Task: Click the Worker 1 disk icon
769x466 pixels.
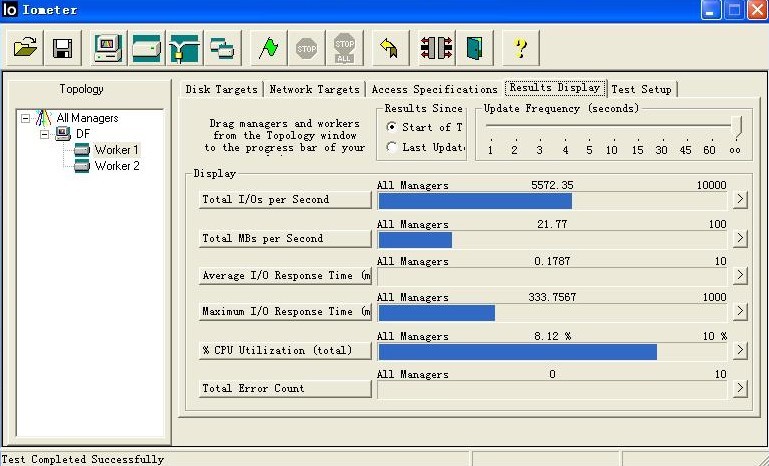Action: pos(82,150)
